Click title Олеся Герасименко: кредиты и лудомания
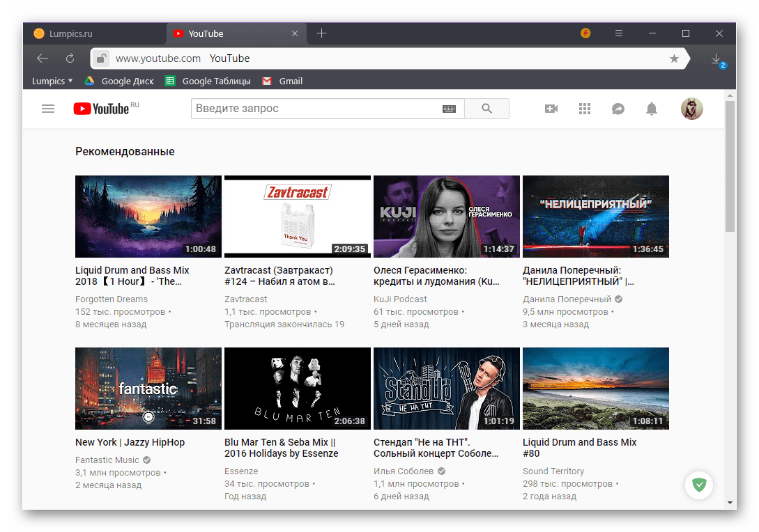759x532 pixels. [x=436, y=276]
